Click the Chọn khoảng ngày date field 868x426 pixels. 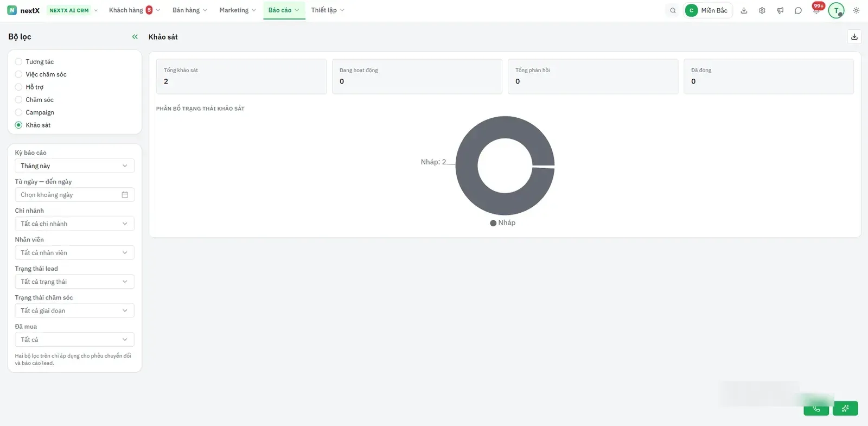click(74, 195)
